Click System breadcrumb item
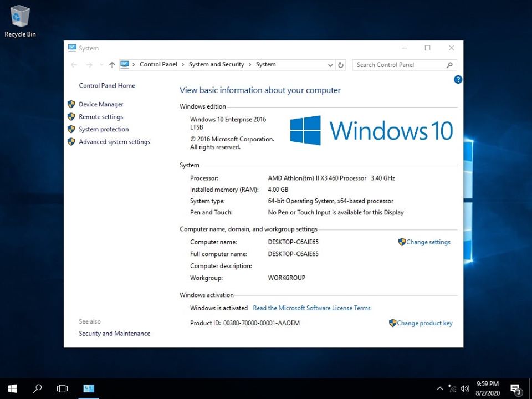532x399 pixels. click(x=265, y=64)
